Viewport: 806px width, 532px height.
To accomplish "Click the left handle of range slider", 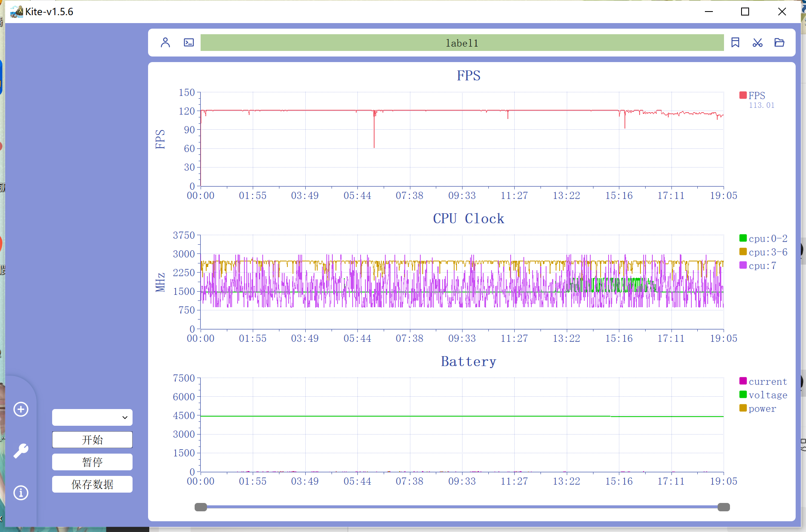I will tap(201, 507).
